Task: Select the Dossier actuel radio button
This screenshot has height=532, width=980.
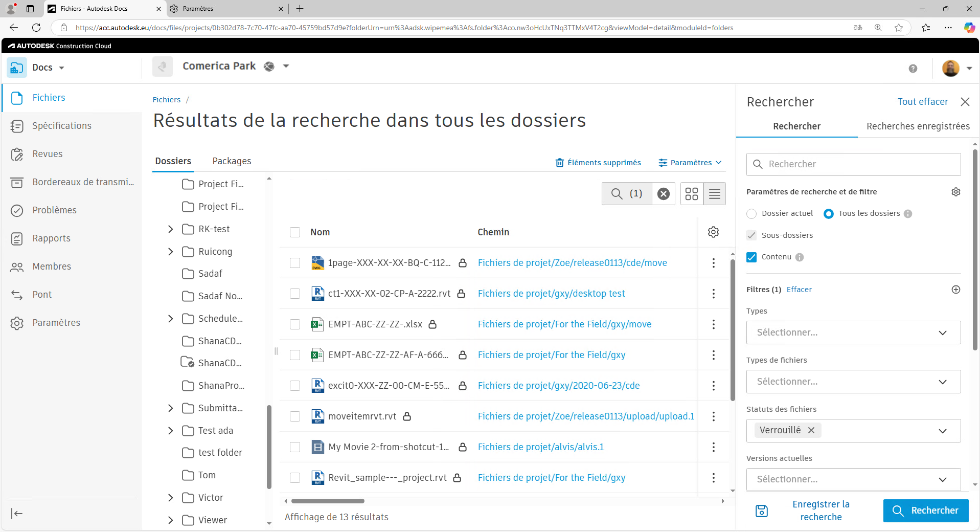Action: click(x=751, y=213)
